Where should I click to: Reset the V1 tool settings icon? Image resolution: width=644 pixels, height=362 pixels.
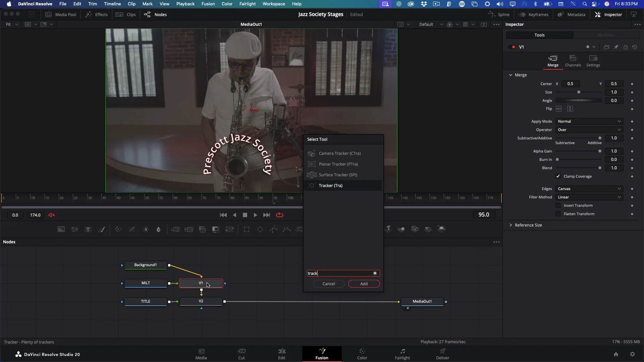tap(635, 47)
